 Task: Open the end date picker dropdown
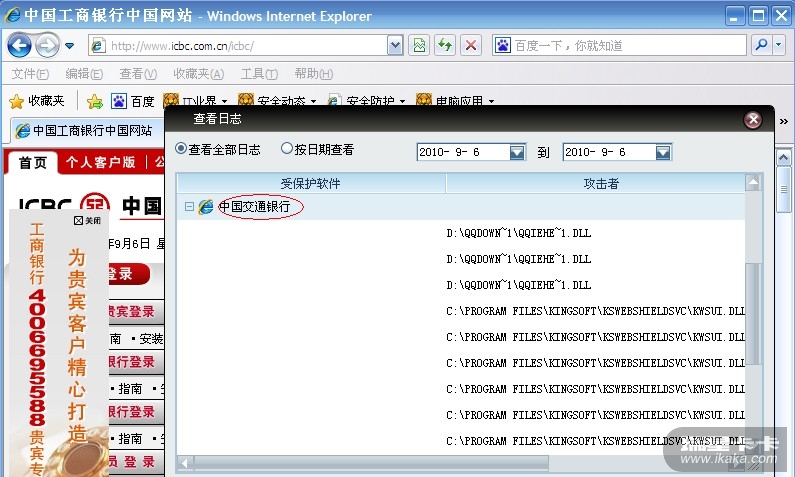[x=663, y=152]
